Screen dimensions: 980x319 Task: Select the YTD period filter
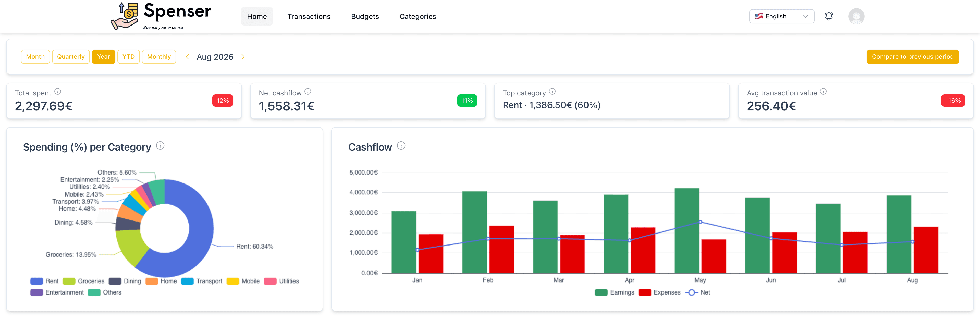click(129, 57)
